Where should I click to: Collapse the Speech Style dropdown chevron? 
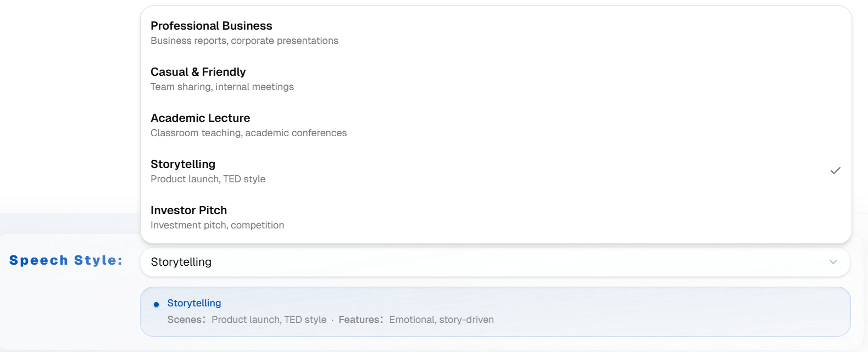pyautogui.click(x=833, y=262)
